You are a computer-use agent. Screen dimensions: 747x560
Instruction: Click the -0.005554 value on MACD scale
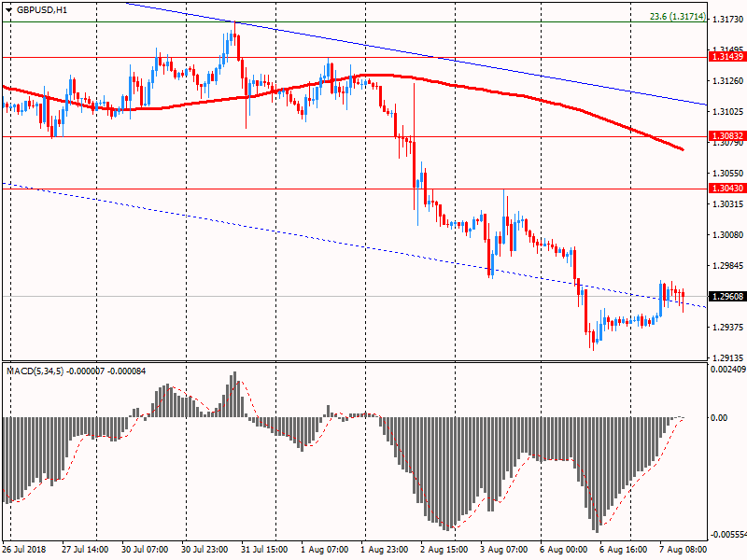tap(727, 535)
